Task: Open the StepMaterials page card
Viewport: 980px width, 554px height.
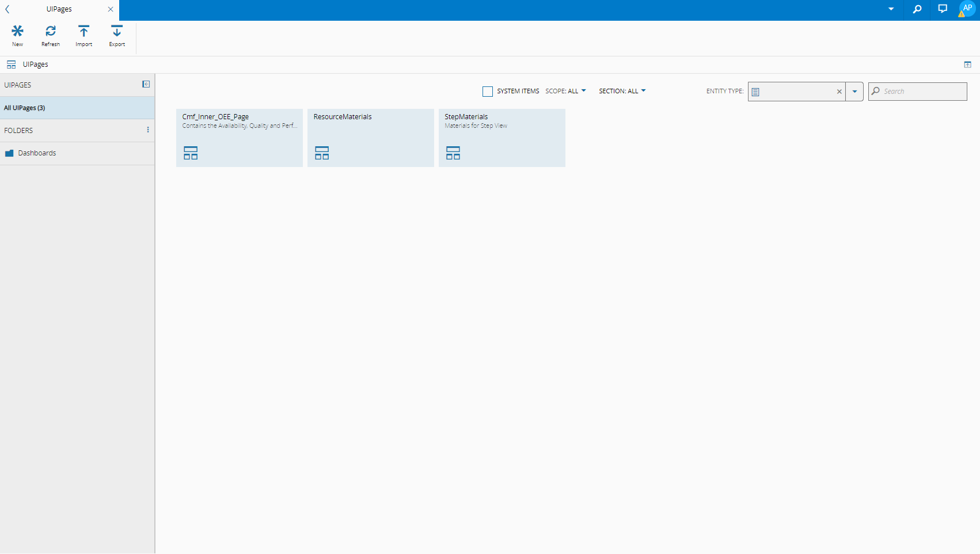Action: [502, 138]
